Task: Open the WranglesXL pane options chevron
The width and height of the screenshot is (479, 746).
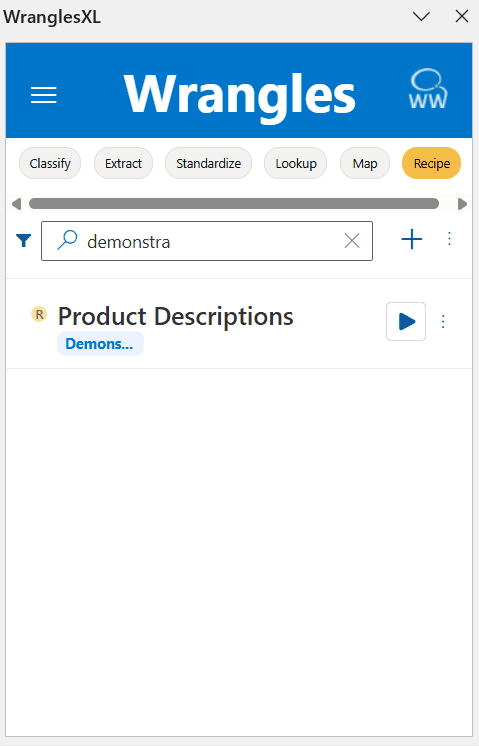Action: (421, 17)
